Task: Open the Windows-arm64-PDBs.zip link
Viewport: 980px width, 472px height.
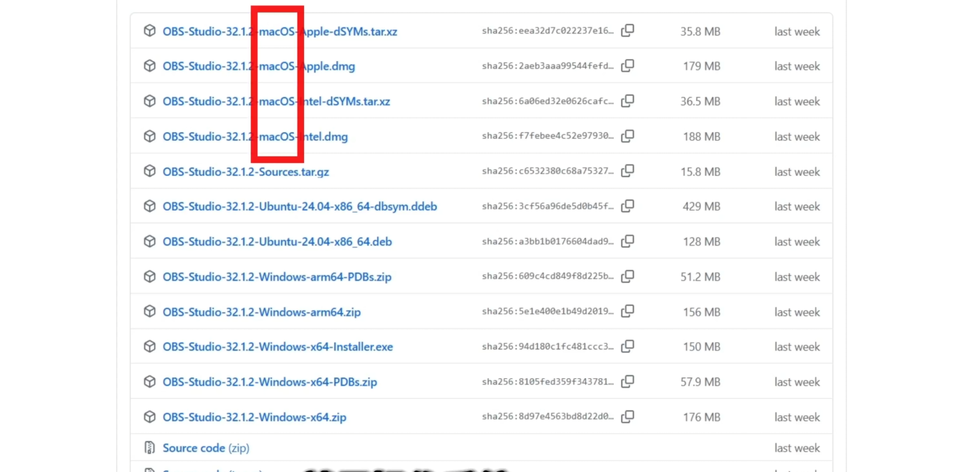Action: [277, 277]
